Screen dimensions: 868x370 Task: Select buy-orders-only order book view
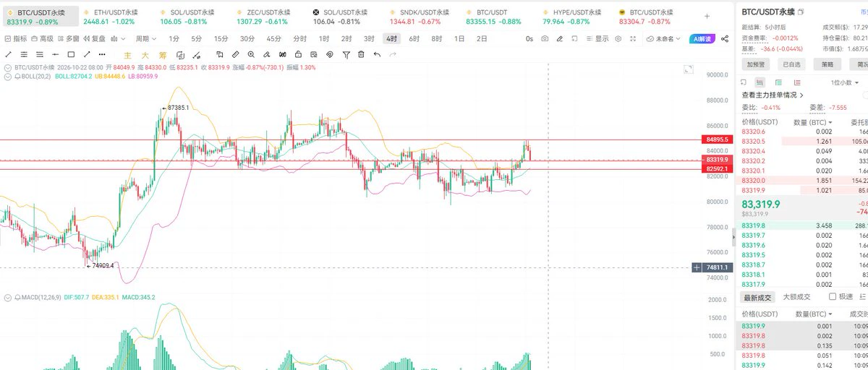(778, 82)
